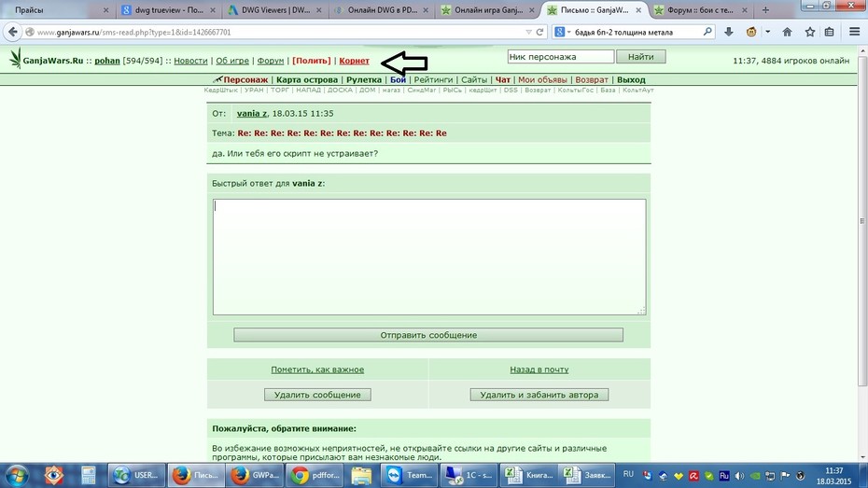The image size is (868, 488).
Task: Open Чат menu link
Action: point(503,79)
